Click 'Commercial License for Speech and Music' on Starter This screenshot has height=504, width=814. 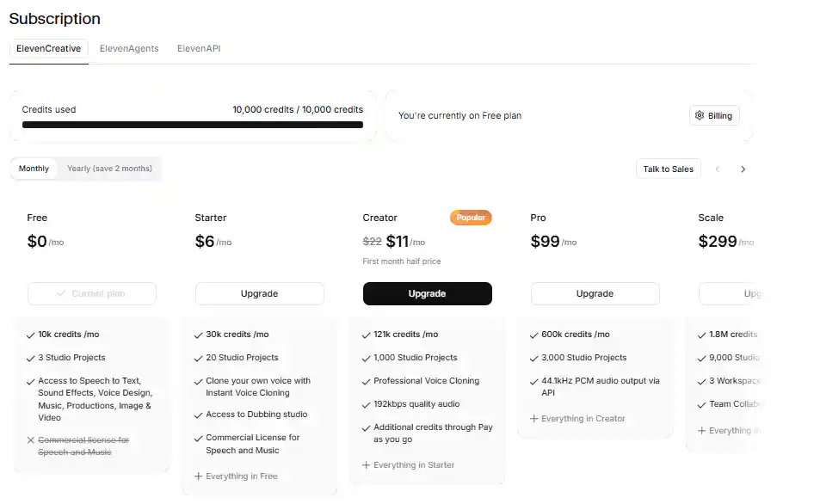click(x=253, y=444)
